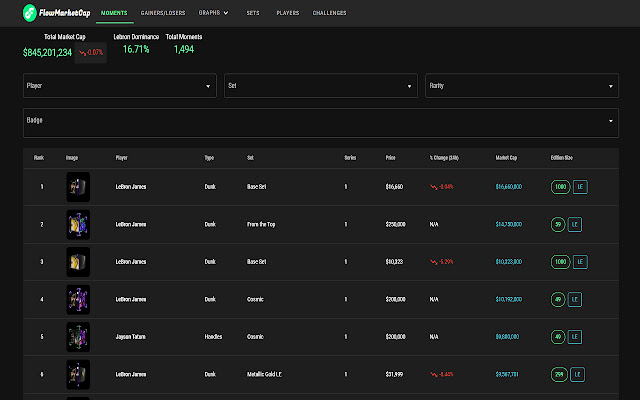Viewport: 640px width, 400px height.
Task: Click 1000 edition badge in rank 1 row
Action: pos(560,187)
